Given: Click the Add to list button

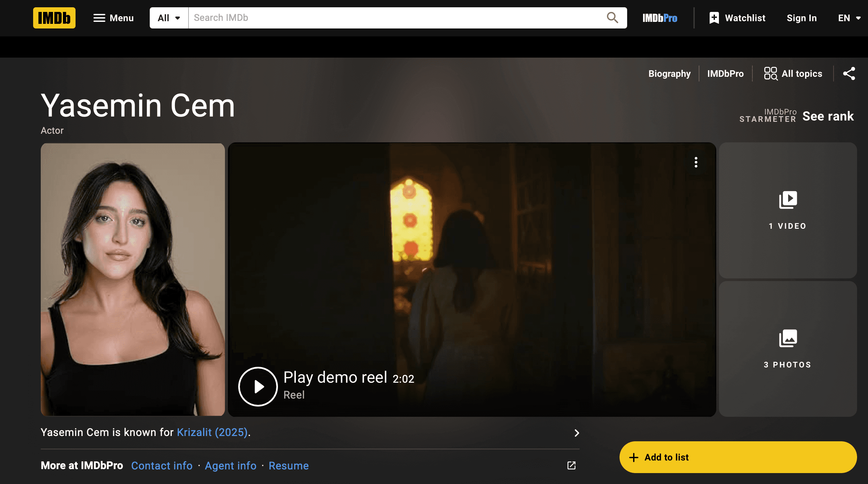Looking at the screenshot, I should pos(737,457).
